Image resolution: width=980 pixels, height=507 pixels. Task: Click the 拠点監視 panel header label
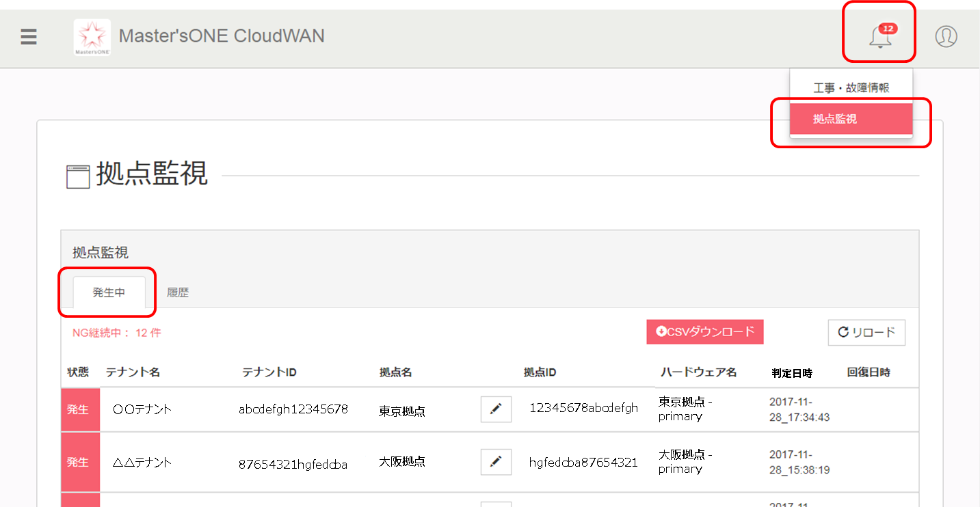(101, 252)
